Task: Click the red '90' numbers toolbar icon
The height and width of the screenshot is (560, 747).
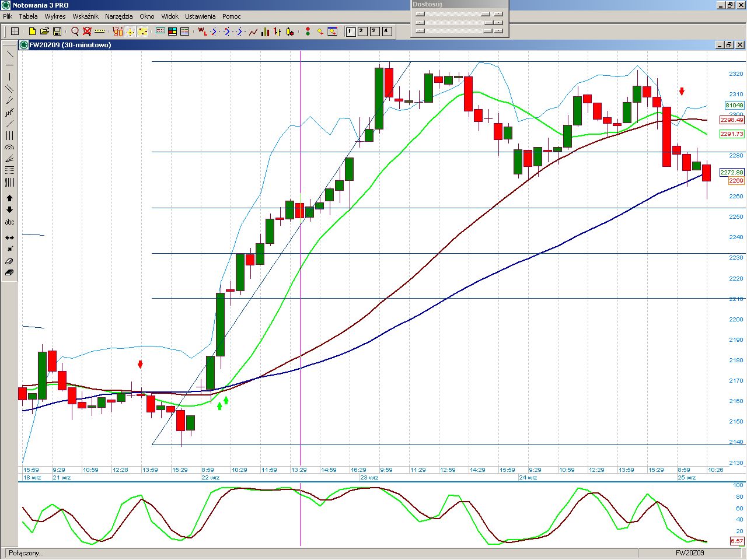Action: click(x=118, y=32)
